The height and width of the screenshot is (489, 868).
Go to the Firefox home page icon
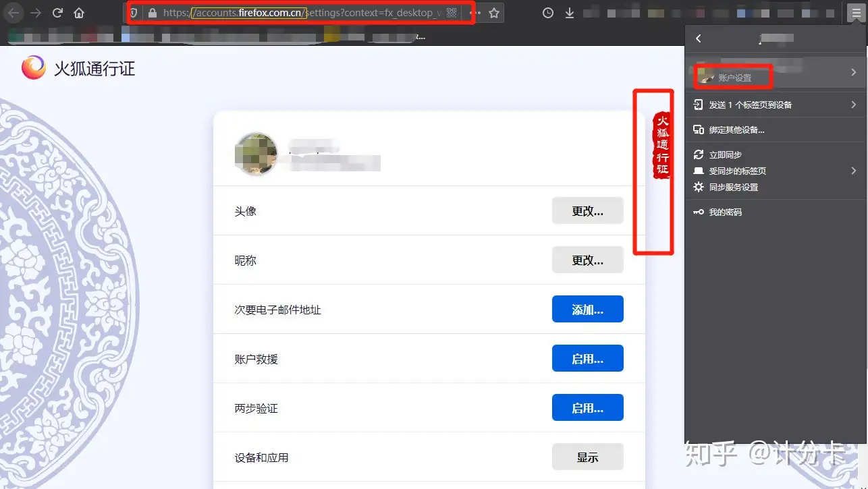[79, 13]
